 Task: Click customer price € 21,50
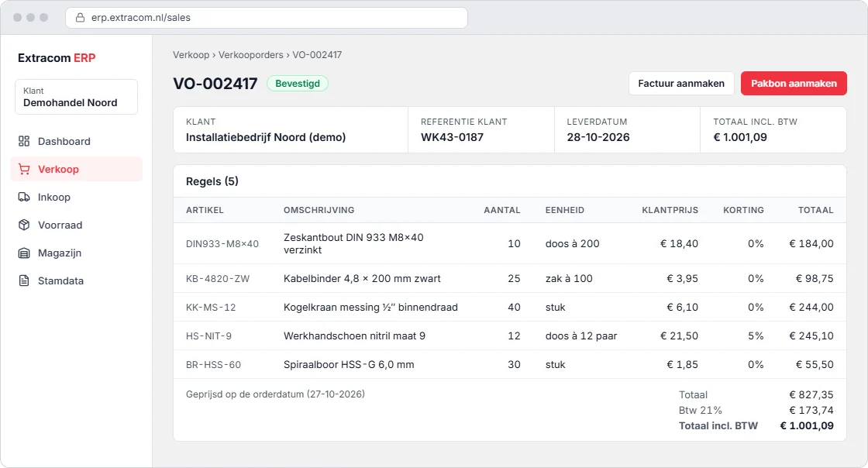[x=679, y=336]
